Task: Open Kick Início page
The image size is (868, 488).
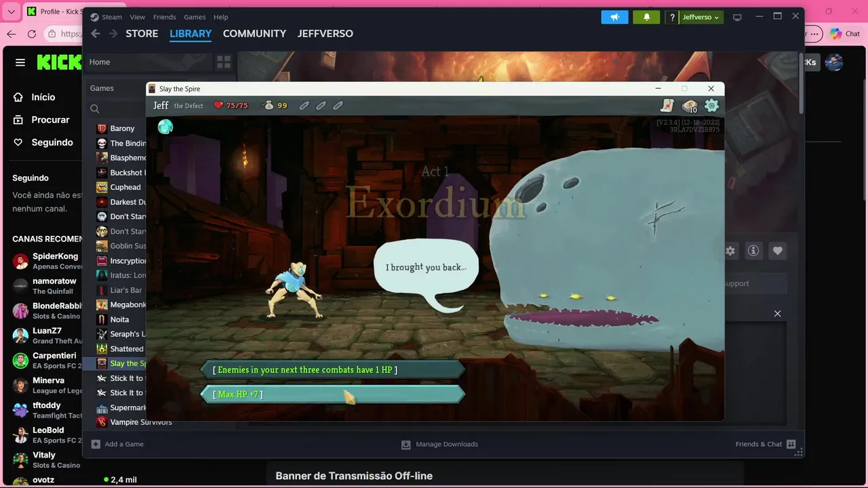Action: tap(43, 97)
